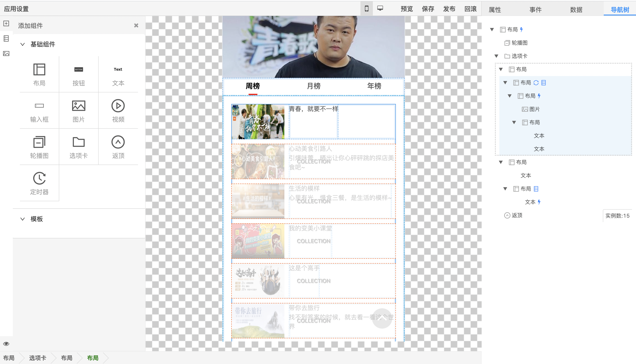Open the 事件 tab
This screenshot has height=364, width=636.
536,10
